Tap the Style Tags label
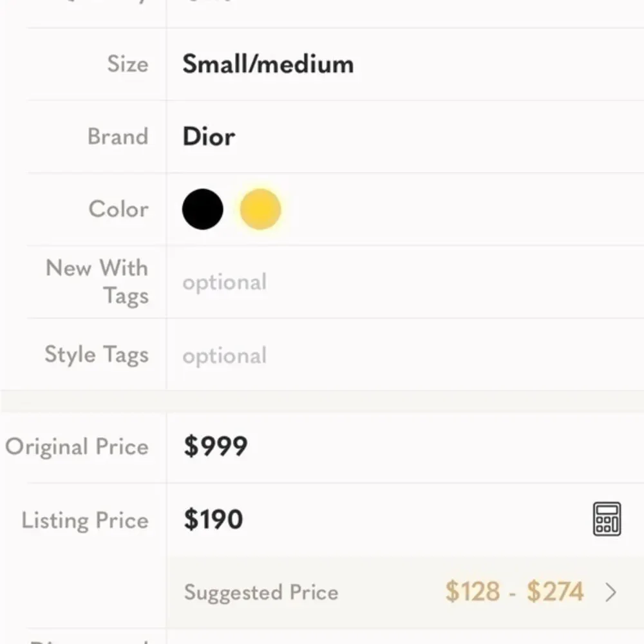Viewport: 644px width, 644px height. 97,355
